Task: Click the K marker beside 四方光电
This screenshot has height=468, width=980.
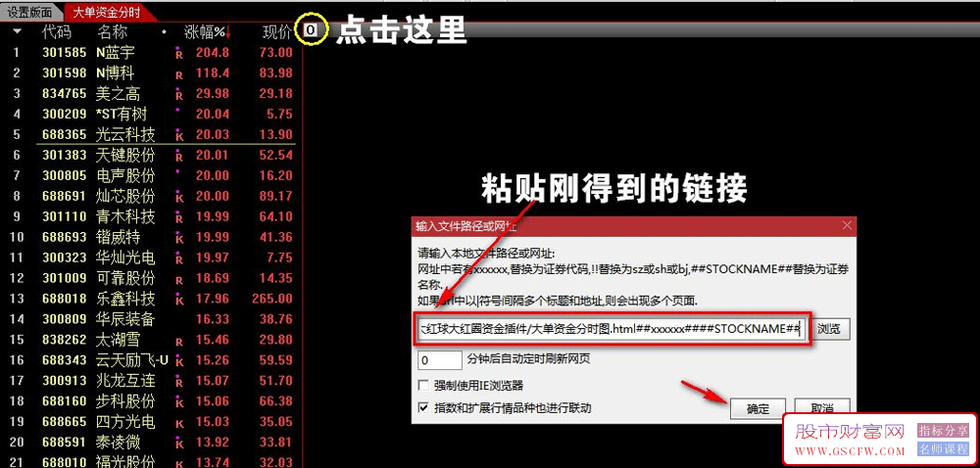Action: click(179, 423)
